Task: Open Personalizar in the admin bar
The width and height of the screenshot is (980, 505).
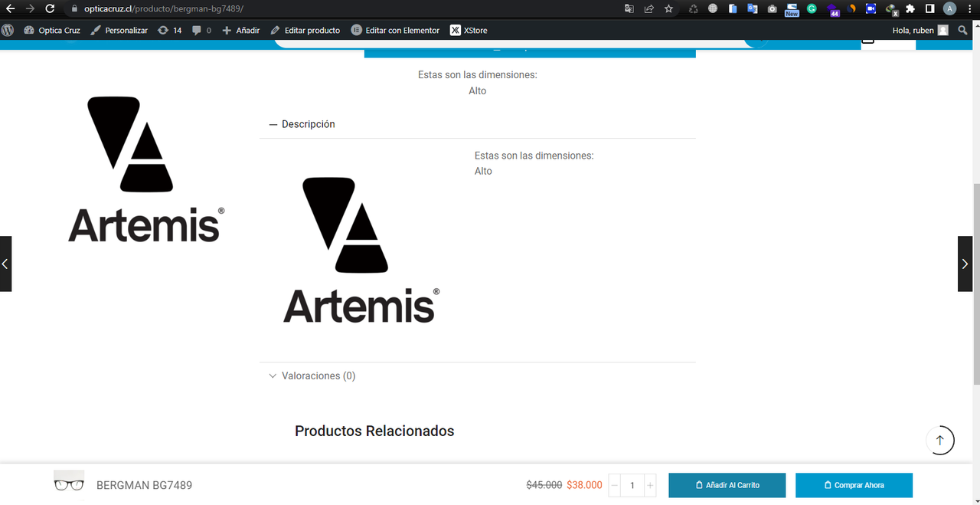Action: click(119, 30)
